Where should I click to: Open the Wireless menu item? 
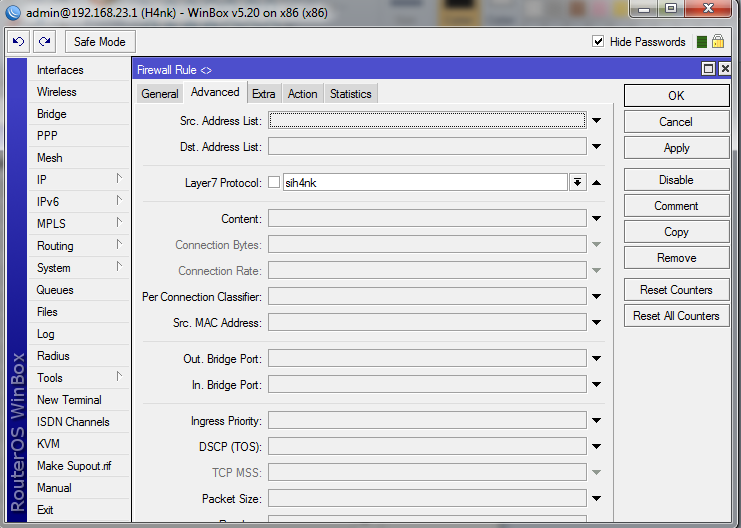78,92
